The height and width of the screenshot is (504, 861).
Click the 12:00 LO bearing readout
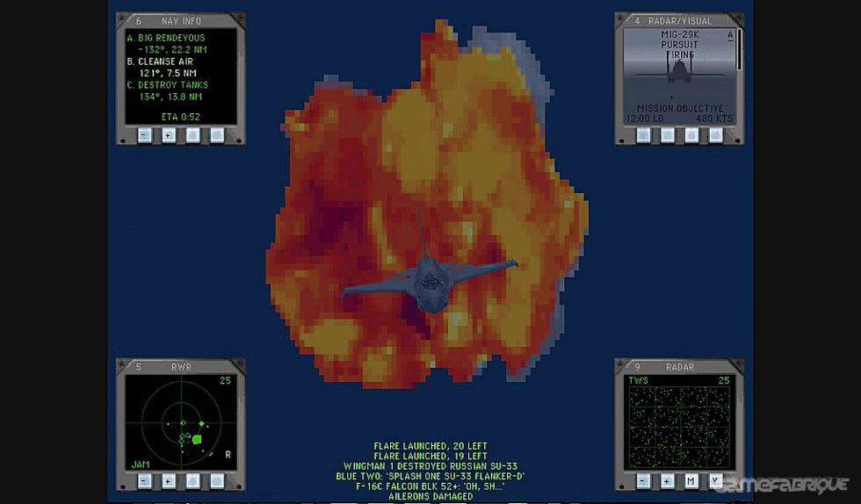(x=645, y=119)
